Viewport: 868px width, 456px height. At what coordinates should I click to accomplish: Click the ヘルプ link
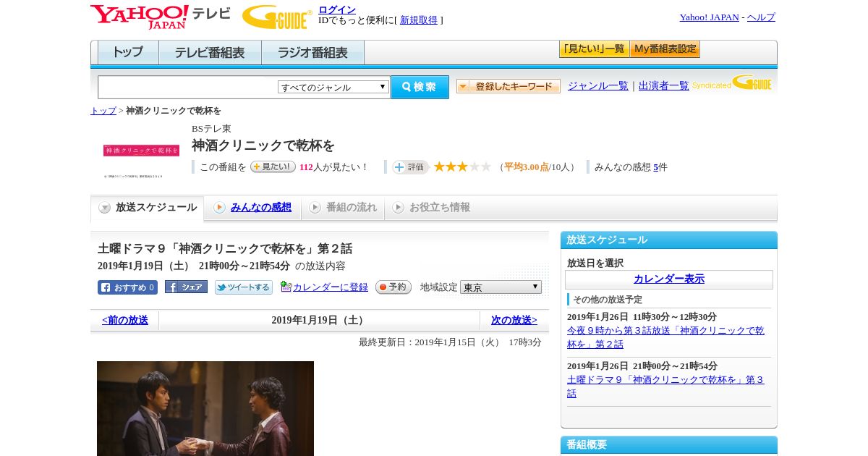click(761, 17)
